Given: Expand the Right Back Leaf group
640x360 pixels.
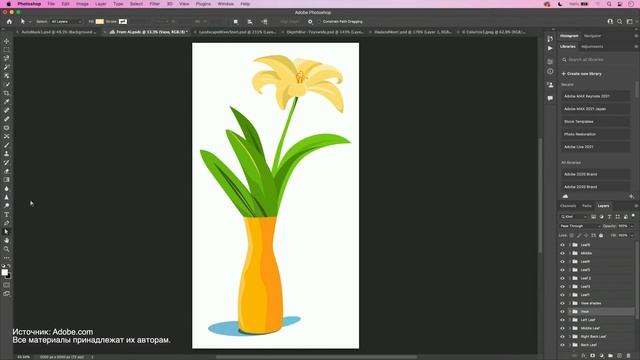Looking at the screenshot, I should click(x=570, y=337).
